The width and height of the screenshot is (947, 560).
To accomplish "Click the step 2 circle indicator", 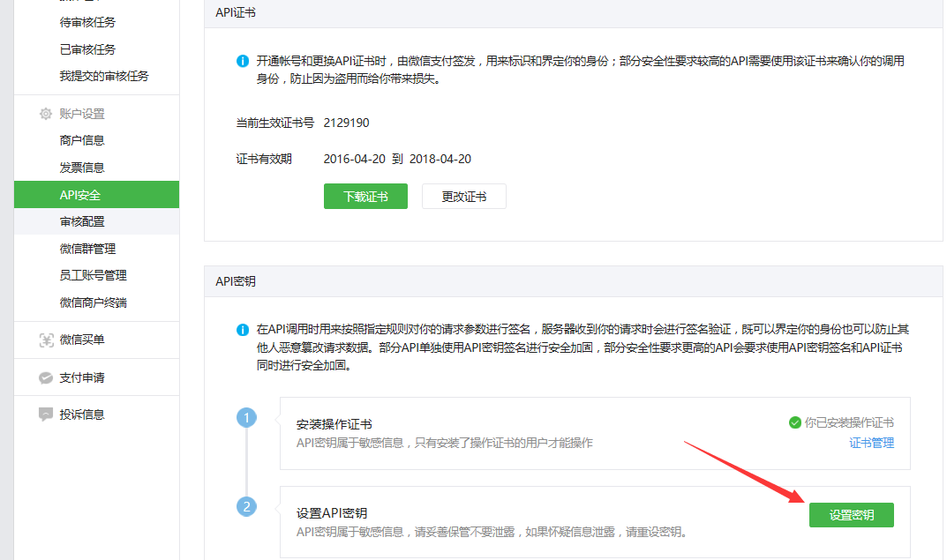I will [247, 506].
